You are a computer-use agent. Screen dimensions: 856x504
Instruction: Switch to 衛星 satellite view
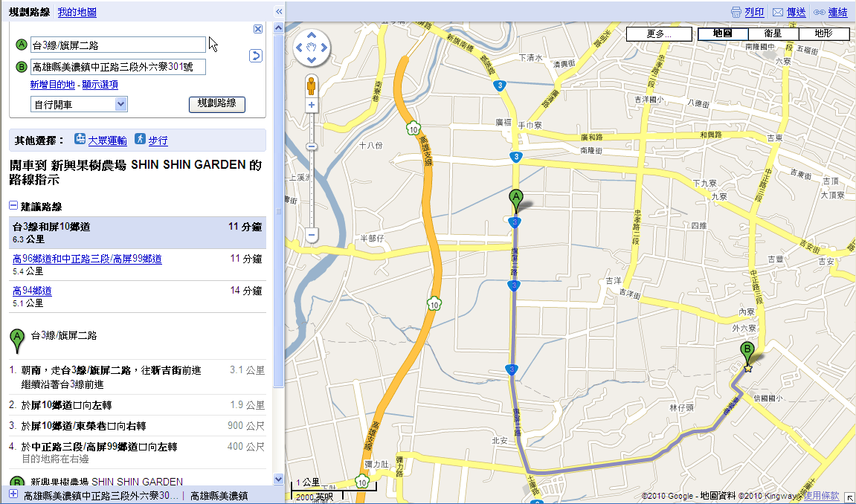point(773,33)
